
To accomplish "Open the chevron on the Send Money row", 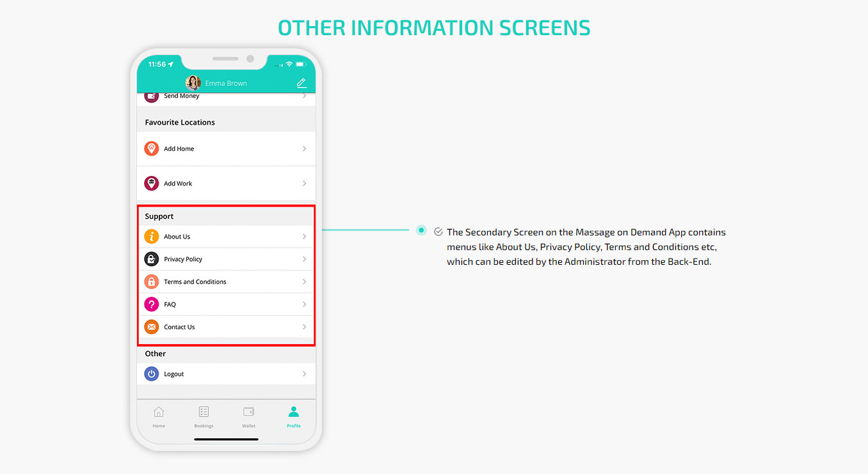I will click(304, 97).
